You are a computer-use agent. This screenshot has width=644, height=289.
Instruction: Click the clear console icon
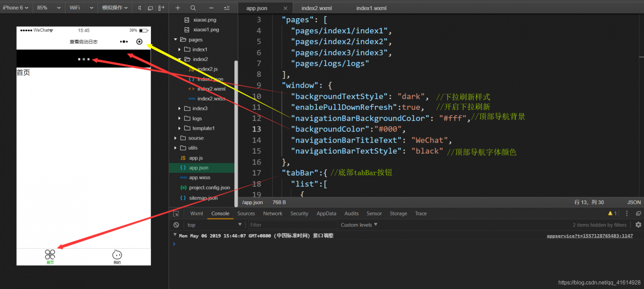click(x=176, y=225)
